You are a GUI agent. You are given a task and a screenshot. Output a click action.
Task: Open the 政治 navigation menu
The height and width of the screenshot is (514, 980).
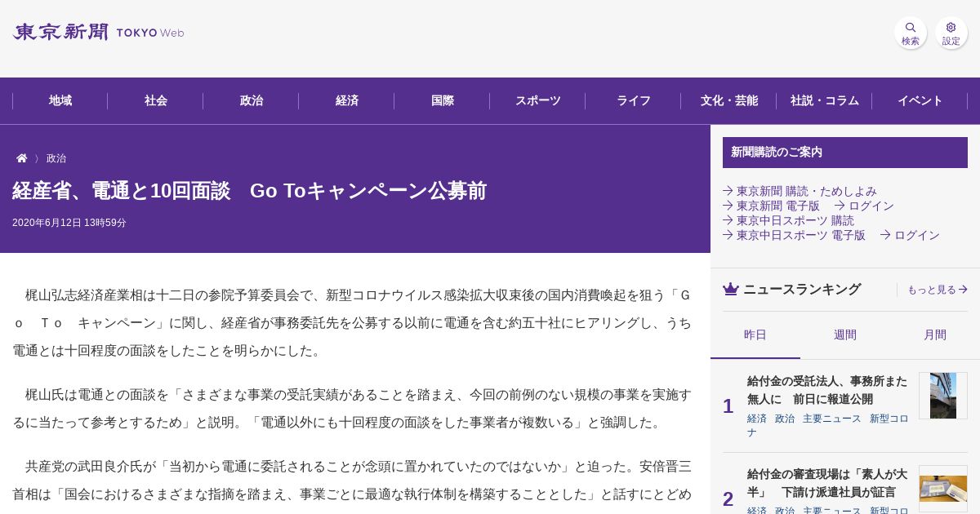click(x=252, y=100)
